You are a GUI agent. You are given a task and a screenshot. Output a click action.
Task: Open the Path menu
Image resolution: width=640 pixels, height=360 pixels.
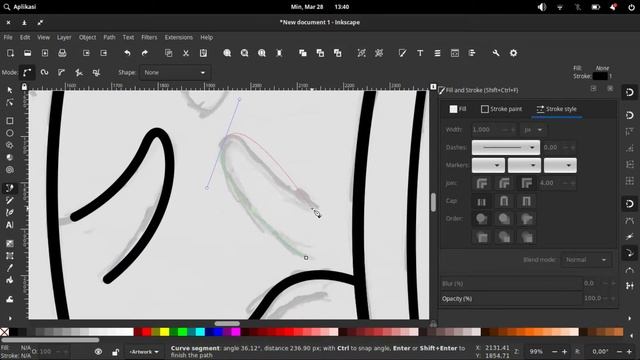pos(109,37)
